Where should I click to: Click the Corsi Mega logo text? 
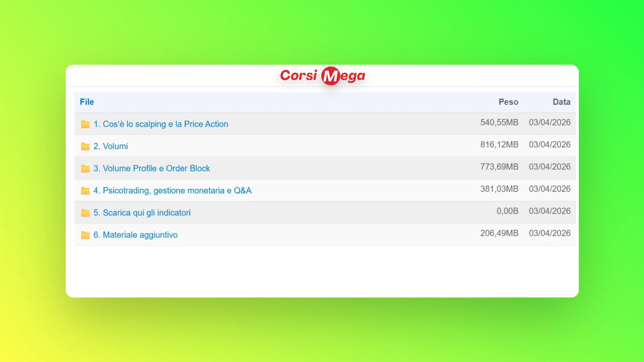298,75
